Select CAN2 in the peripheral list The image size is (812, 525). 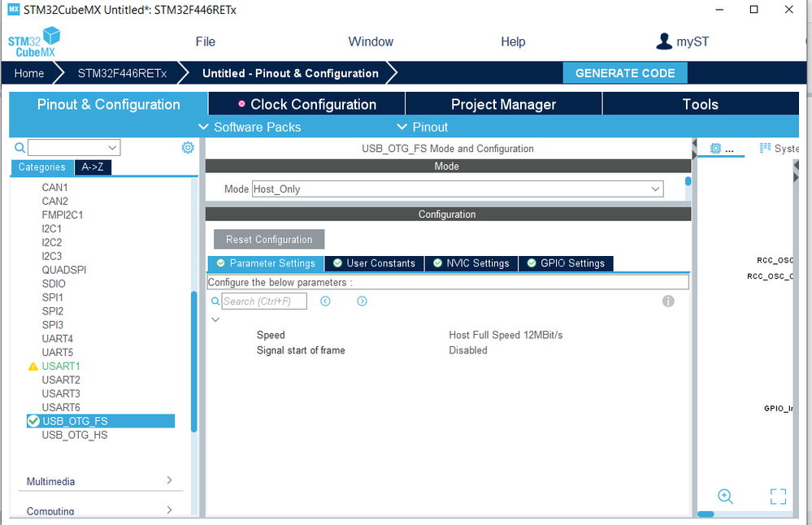pyautogui.click(x=55, y=201)
